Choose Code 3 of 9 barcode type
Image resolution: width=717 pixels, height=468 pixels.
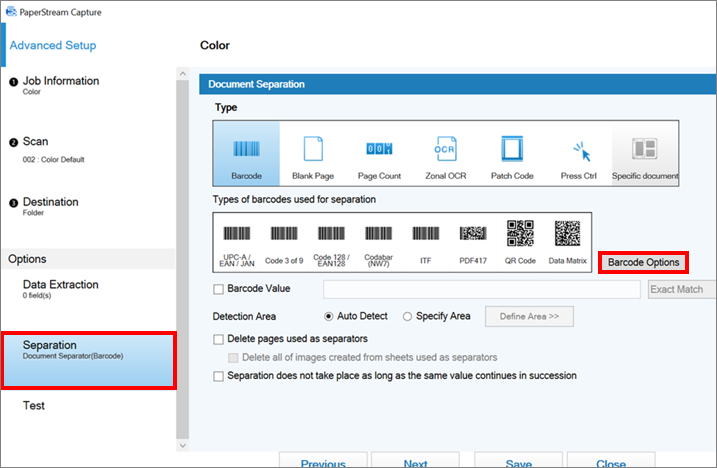pyautogui.click(x=284, y=242)
